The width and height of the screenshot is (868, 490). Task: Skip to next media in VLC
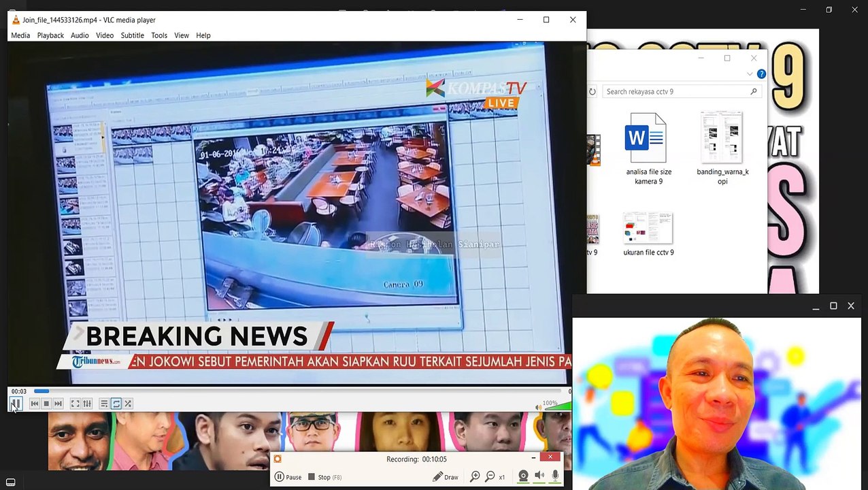pyautogui.click(x=58, y=404)
